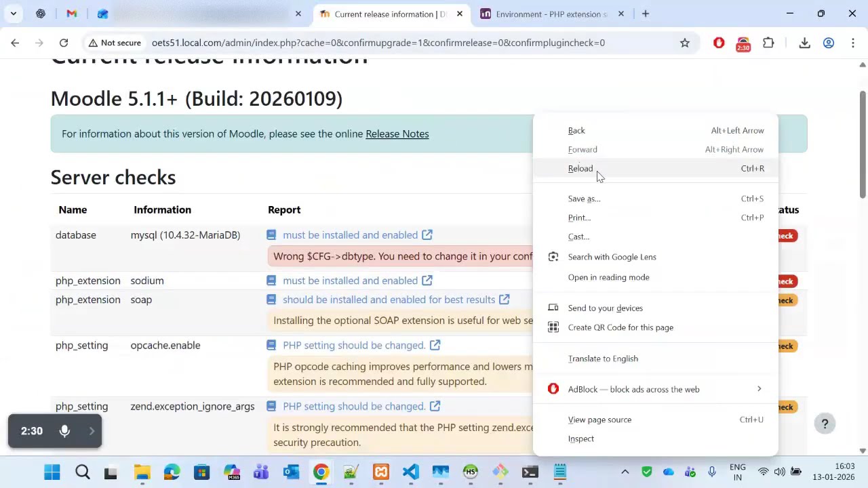Click the report icon in zend.exception_ignore_args row
The width and height of the screenshot is (868, 488).
click(271, 407)
